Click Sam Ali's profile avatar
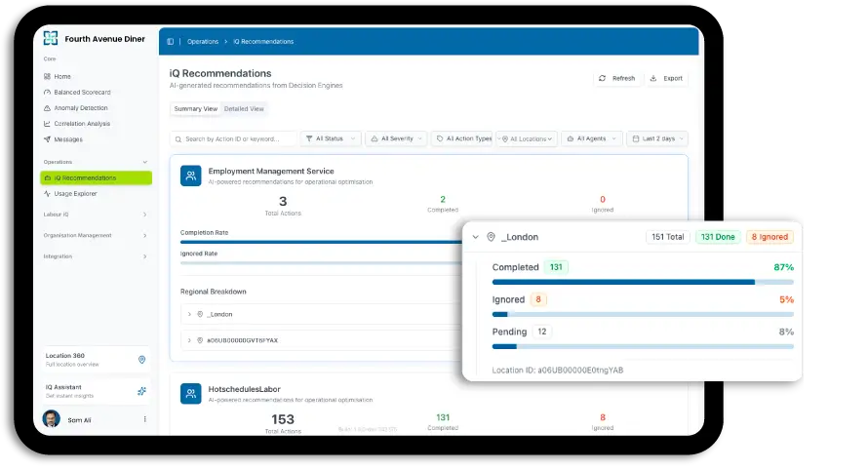The height and width of the screenshot is (470, 868). 52,419
